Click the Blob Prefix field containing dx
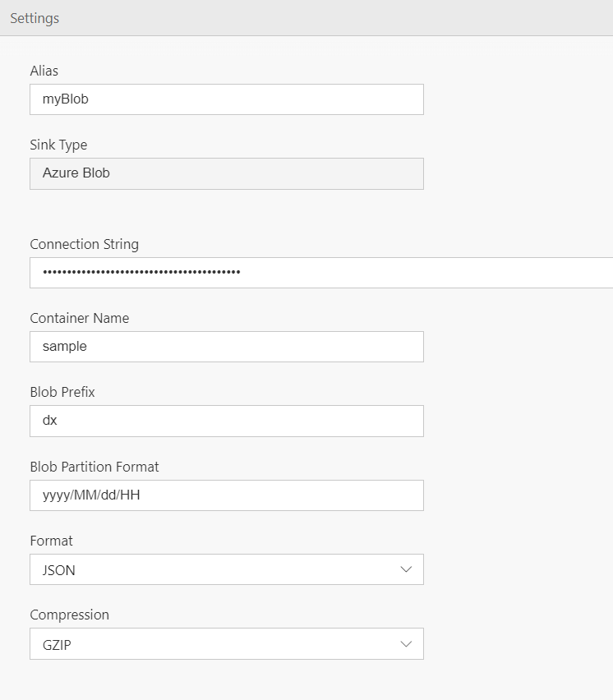This screenshot has width=613, height=700. point(227,421)
